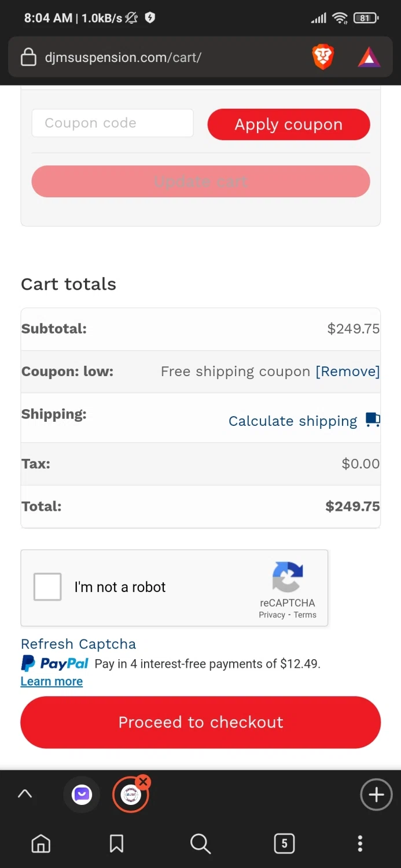Switch to the purple tab in the tab strip
The image size is (401, 868).
[x=82, y=795]
